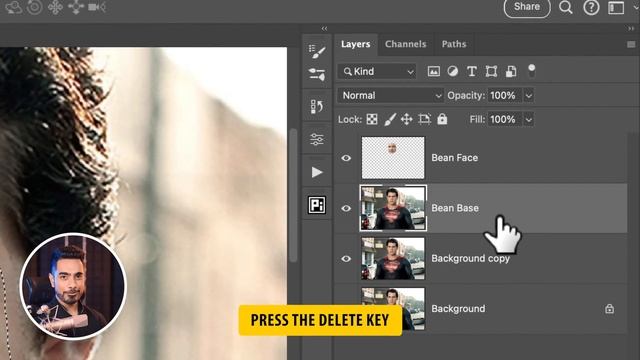Click the Share button
Image resolution: width=640 pixels, height=360 pixels.
tap(527, 7)
